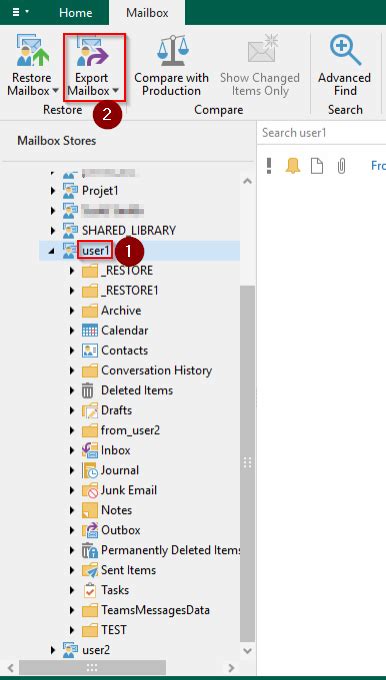The image size is (386, 680).
Task: Open the from_user2 folder
Action: 130,430
